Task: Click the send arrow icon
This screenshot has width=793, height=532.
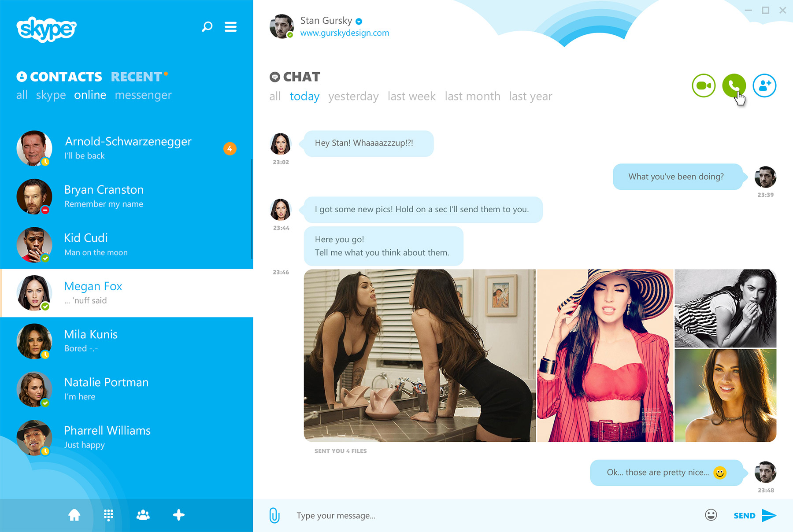Action: (769, 515)
